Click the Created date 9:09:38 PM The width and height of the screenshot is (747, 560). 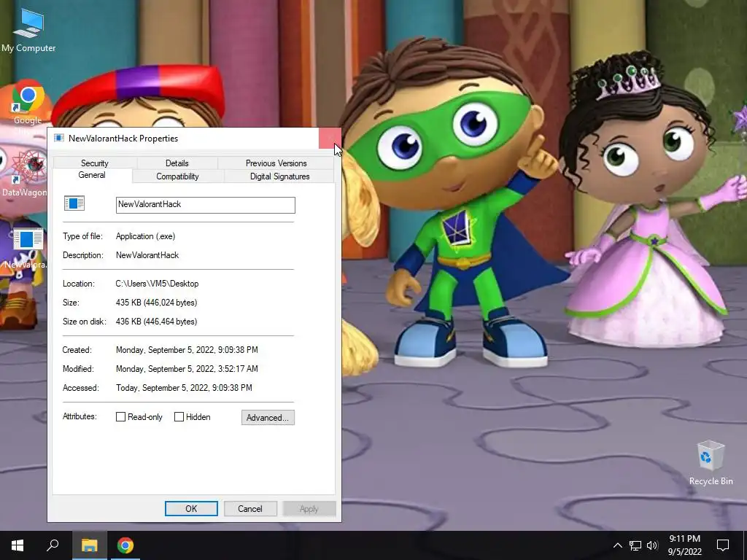click(187, 350)
